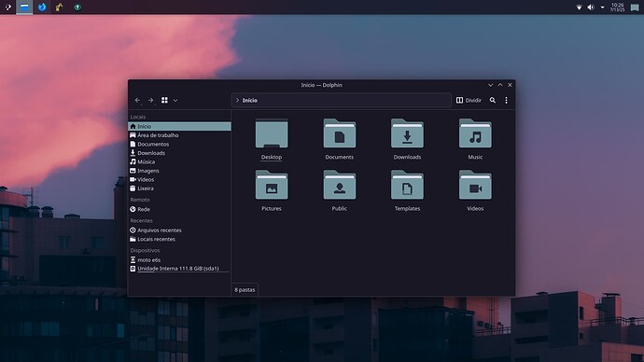Screen dimensions: 644x362
Task: Switch to icons view mode
Action: [164, 100]
